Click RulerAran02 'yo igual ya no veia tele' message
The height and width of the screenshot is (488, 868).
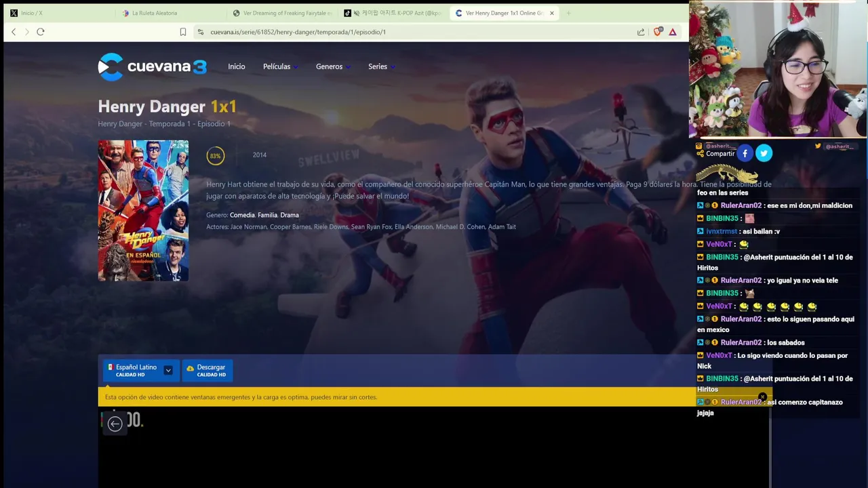[768, 281]
